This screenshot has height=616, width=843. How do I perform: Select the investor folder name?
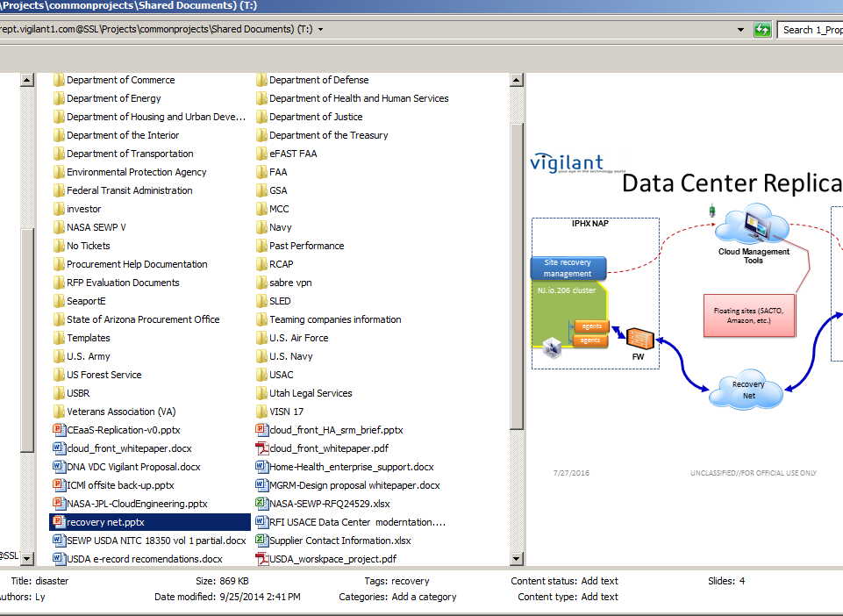pos(84,209)
